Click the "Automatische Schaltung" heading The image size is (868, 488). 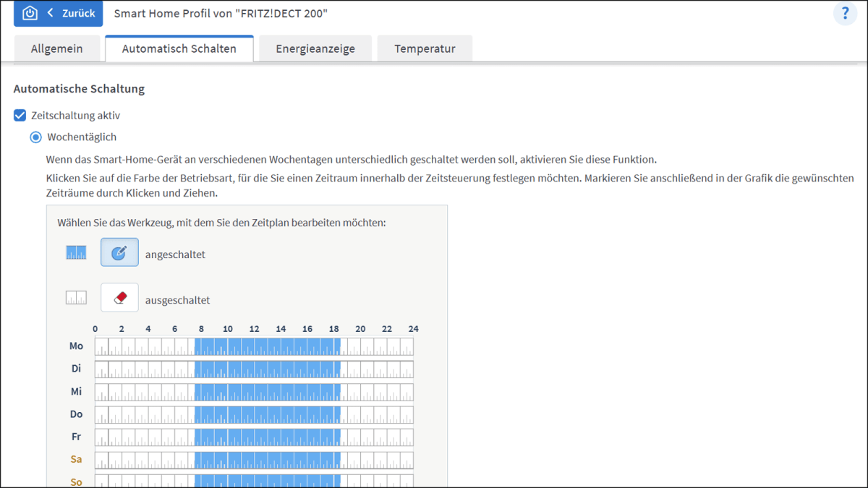[80, 89]
